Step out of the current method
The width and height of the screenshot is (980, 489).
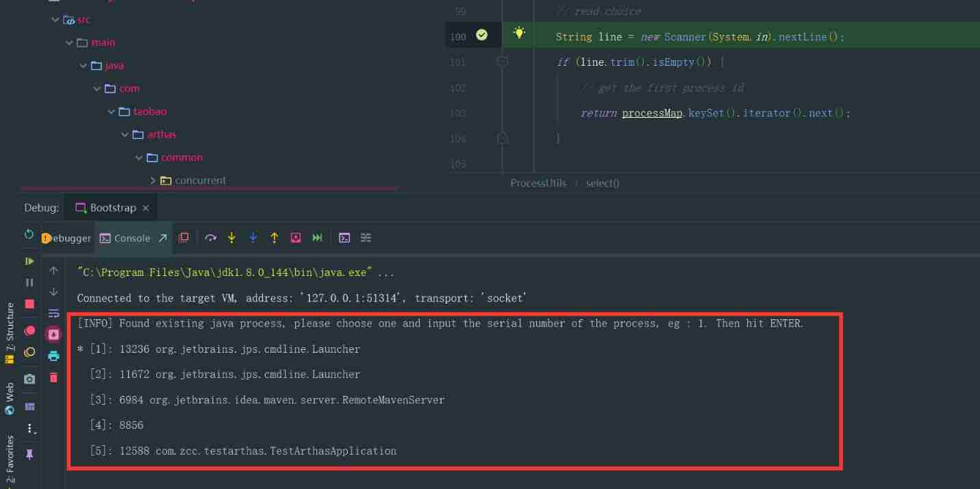point(274,238)
